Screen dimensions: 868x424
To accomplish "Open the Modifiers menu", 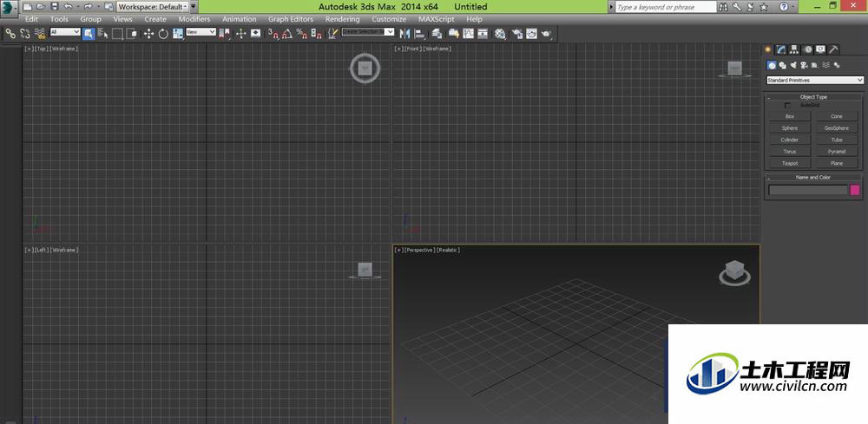I will point(194,19).
